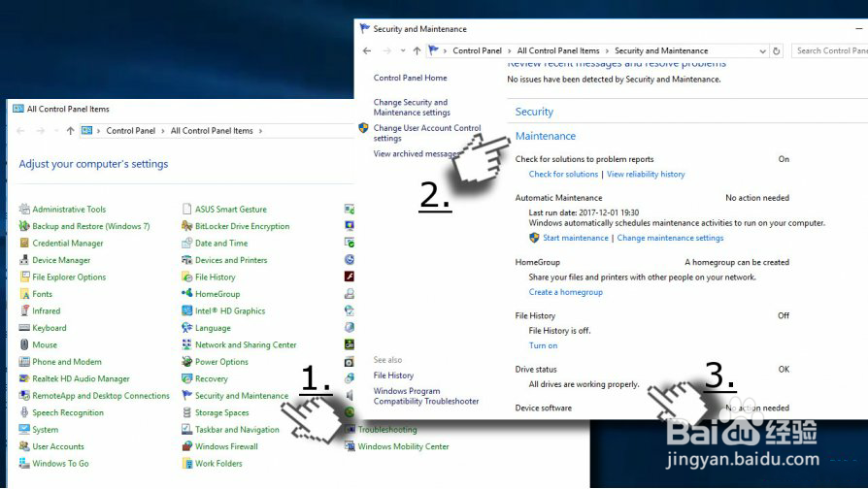Click Security and Maintenance flag icon
This screenshot has width=868, height=489.
coord(187,396)
